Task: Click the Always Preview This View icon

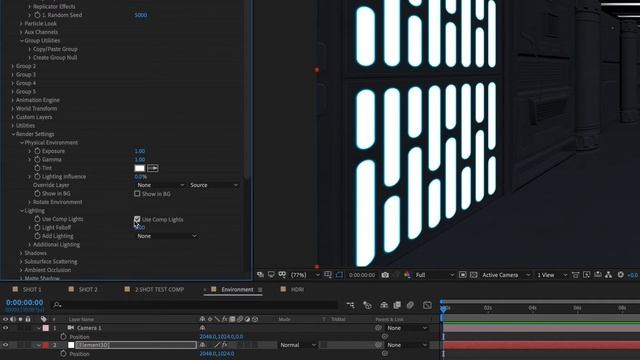Action: click(260, 275)
